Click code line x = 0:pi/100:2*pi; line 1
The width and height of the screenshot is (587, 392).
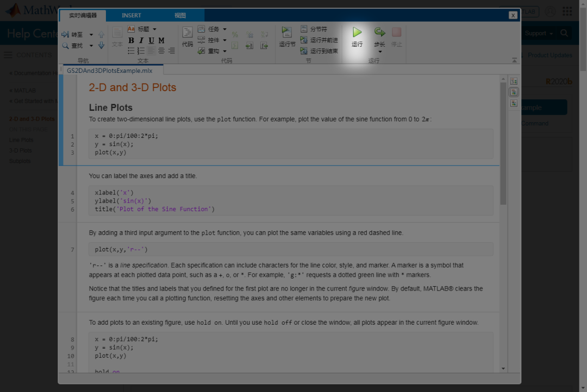tap(127, 136)
